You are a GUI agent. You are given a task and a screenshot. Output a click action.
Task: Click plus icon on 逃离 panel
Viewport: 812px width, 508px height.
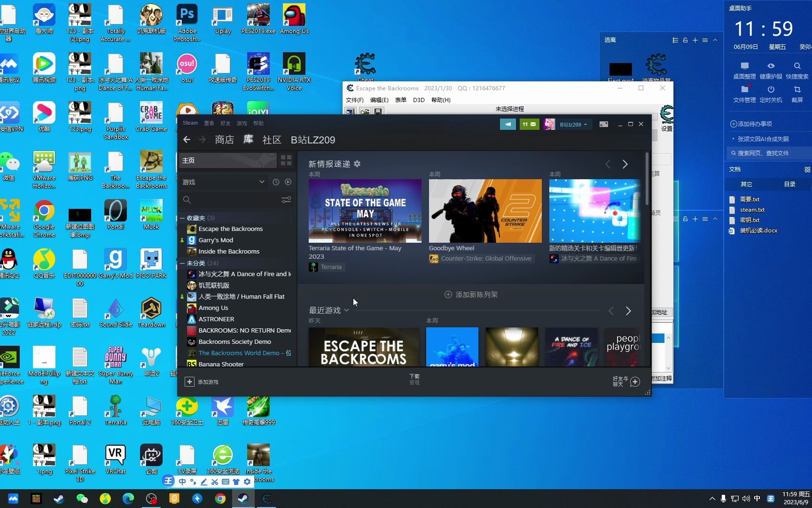pos(695,40)
